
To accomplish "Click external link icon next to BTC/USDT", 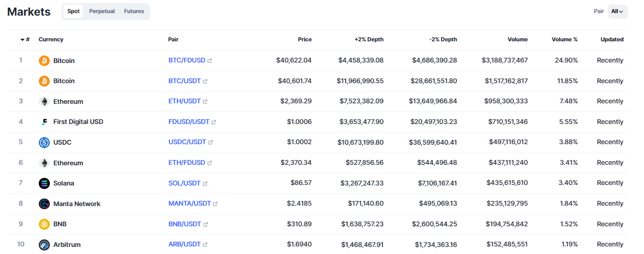I will [205, 81].
